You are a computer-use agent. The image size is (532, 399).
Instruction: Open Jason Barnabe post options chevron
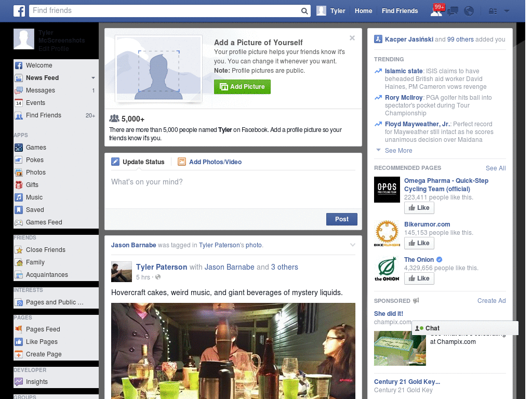[353, 245]
